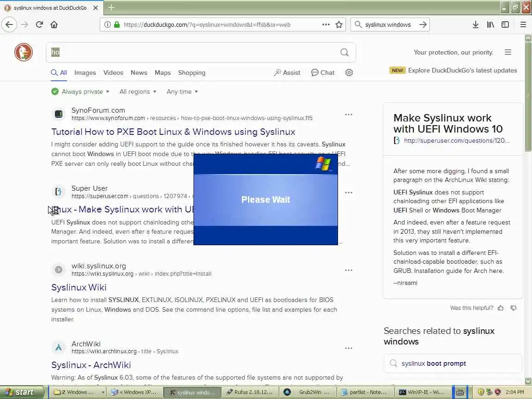532x399 pixels.
Task: Open the Any time filter dropdown
Action: (x=182, y=91)
